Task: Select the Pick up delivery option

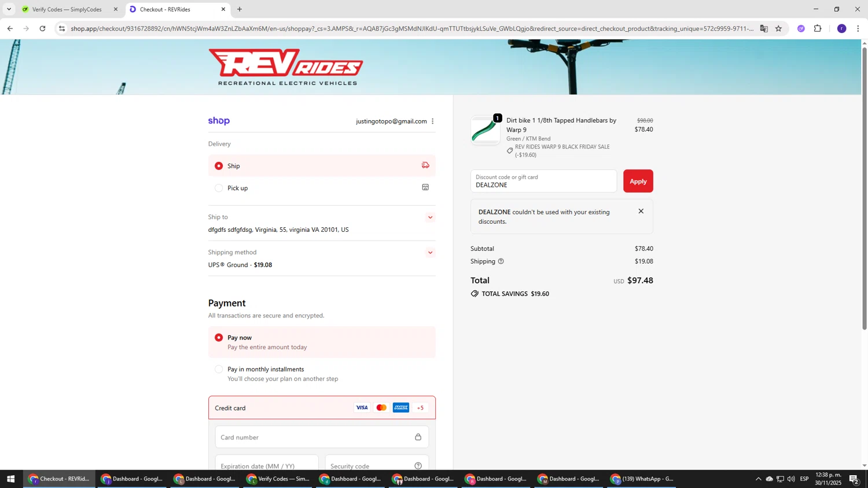Action: [x=219, y=188]
